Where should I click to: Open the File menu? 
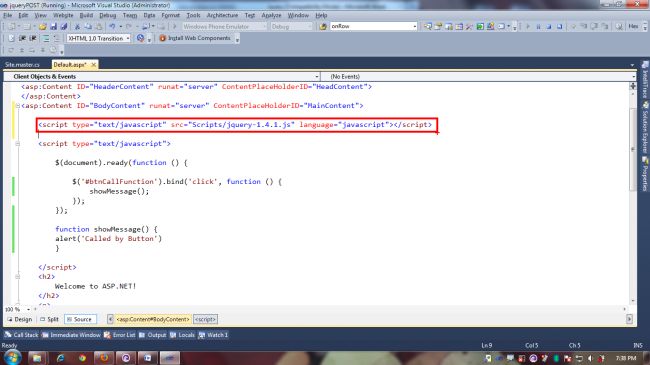click(x=7, y=15)
